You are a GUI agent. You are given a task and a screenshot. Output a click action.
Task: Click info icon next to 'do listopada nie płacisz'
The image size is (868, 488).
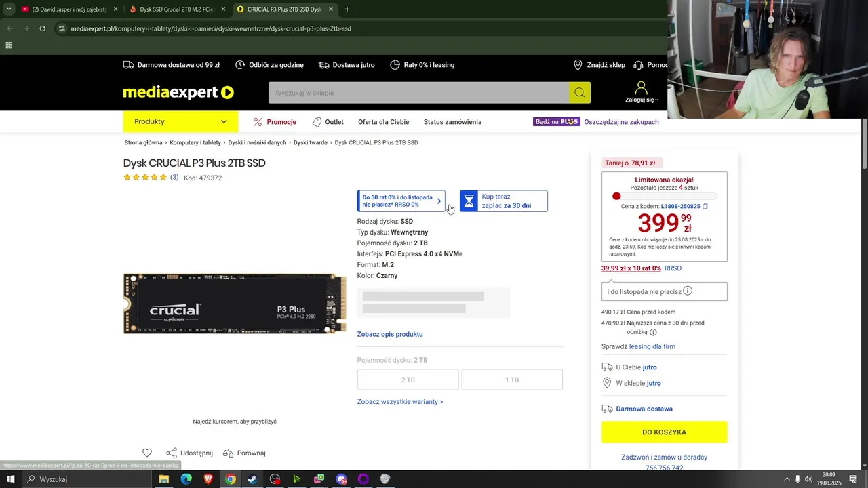(688, 291)
